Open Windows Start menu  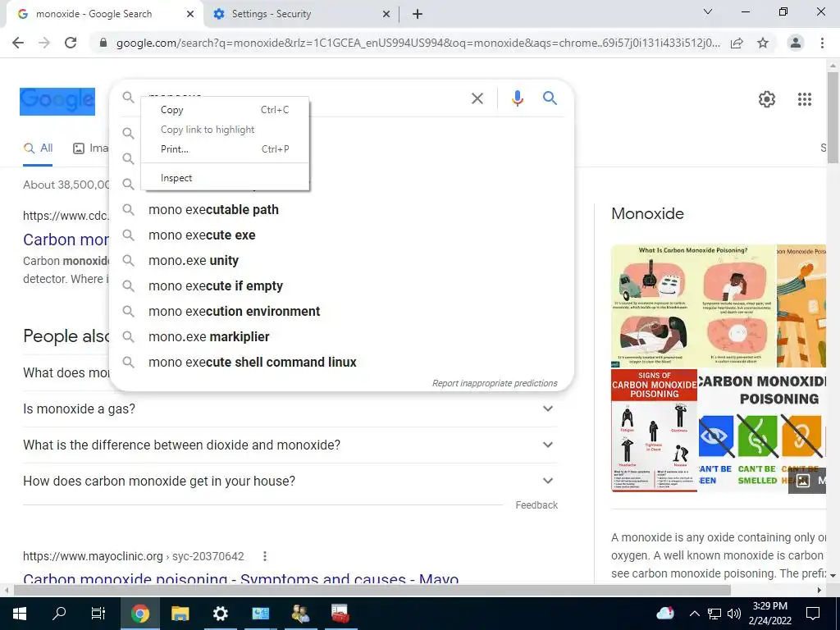point(20,614)
